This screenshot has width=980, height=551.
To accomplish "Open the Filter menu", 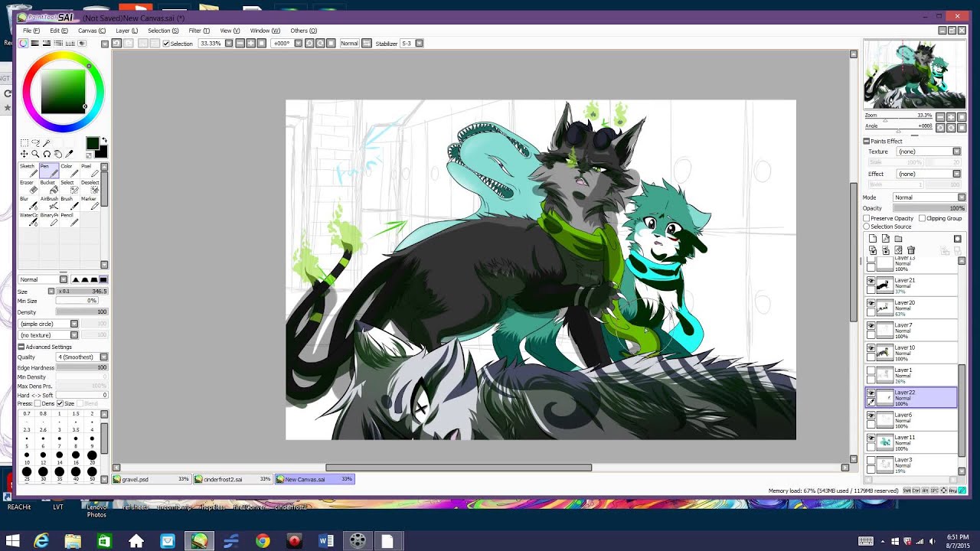I will 199,31.
